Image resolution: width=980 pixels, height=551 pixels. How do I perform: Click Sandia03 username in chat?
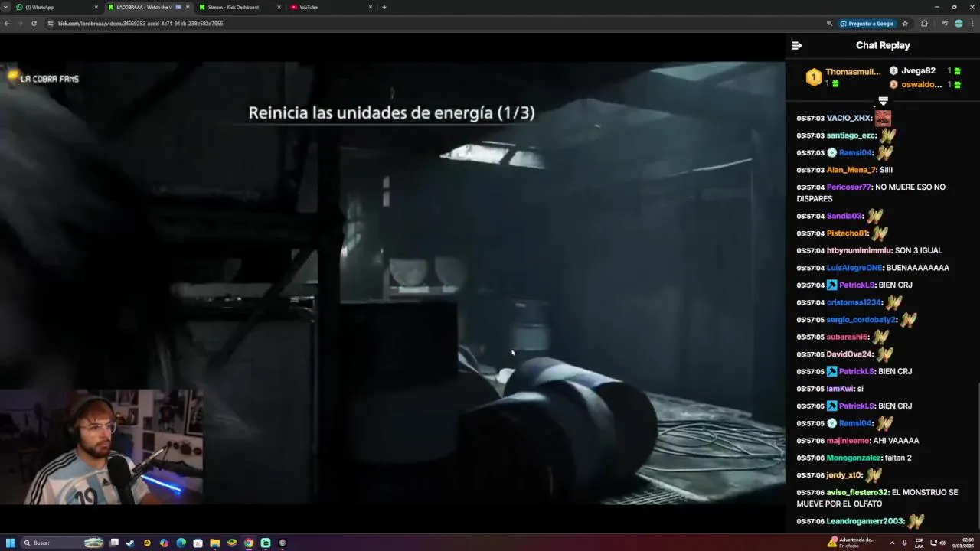tap(844, 217)
